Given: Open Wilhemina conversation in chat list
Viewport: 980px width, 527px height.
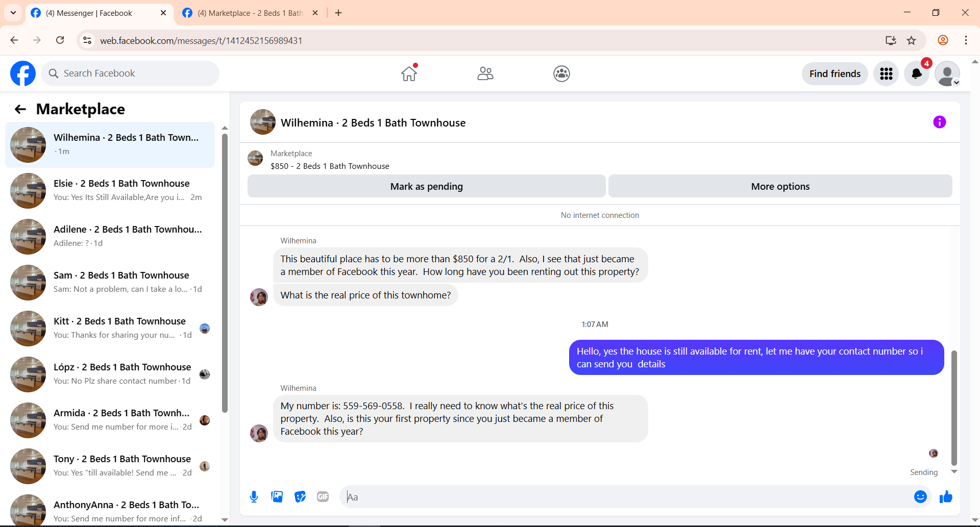Looking at the screenshot, I should tap(110, 145).
